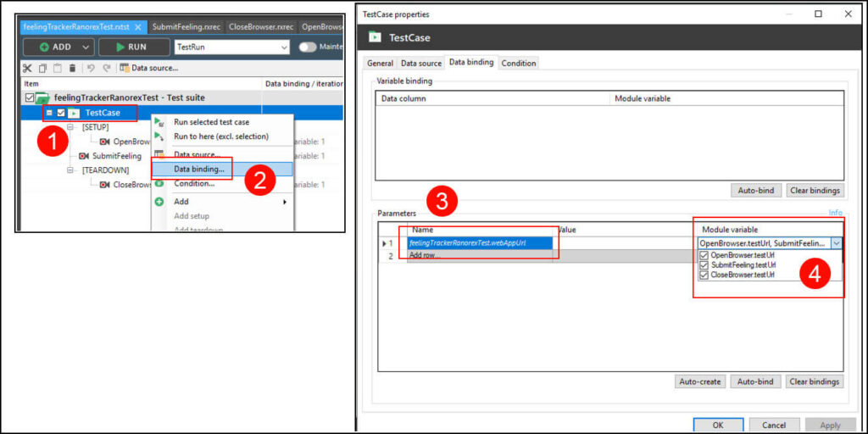Click the TestCase icon in properties header
868x434 pixels.
coord(375,37)
